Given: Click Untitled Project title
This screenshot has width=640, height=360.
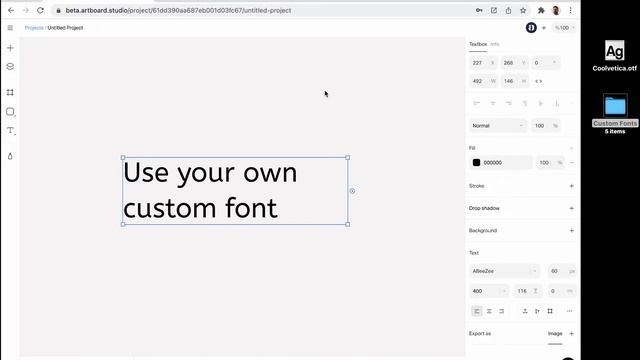Looking at the screenshot, I should click(x=65, y=28).
